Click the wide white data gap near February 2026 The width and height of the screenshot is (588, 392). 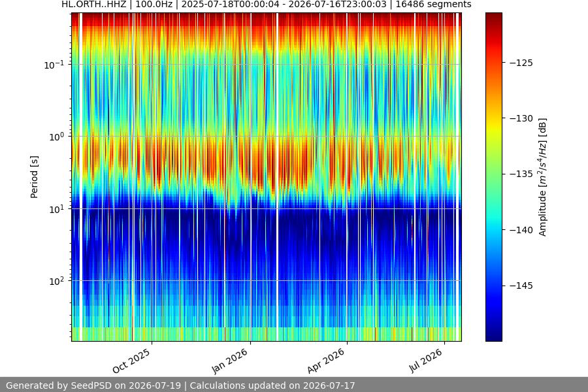pos(277,177)
